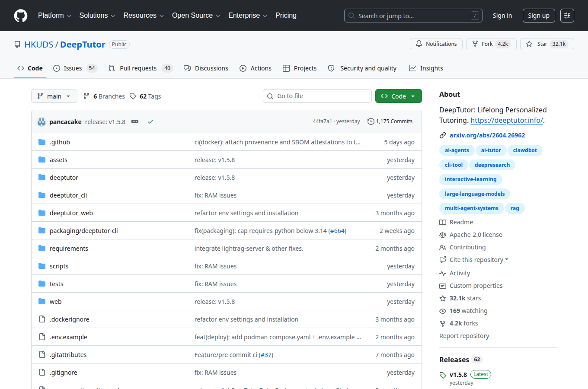Expand the Enterprise menu
This screenshot has width=588, height=389.
click(248, 16)
